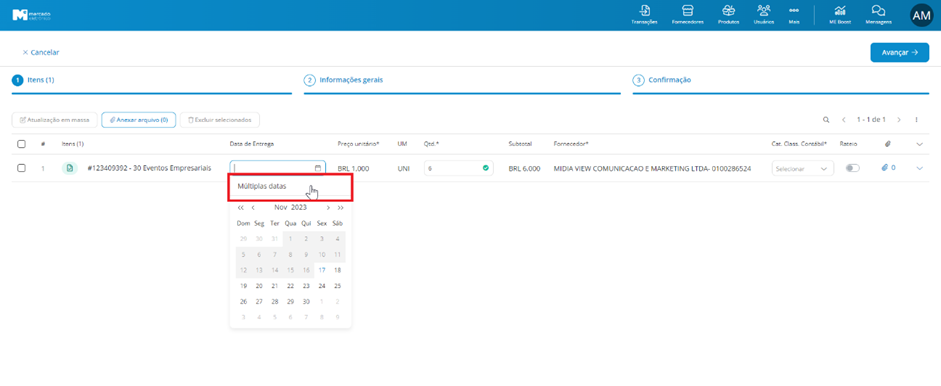Select November 24 in the calendar
Viewport: 941px width, 386px height.
click(x=322, y=286)
